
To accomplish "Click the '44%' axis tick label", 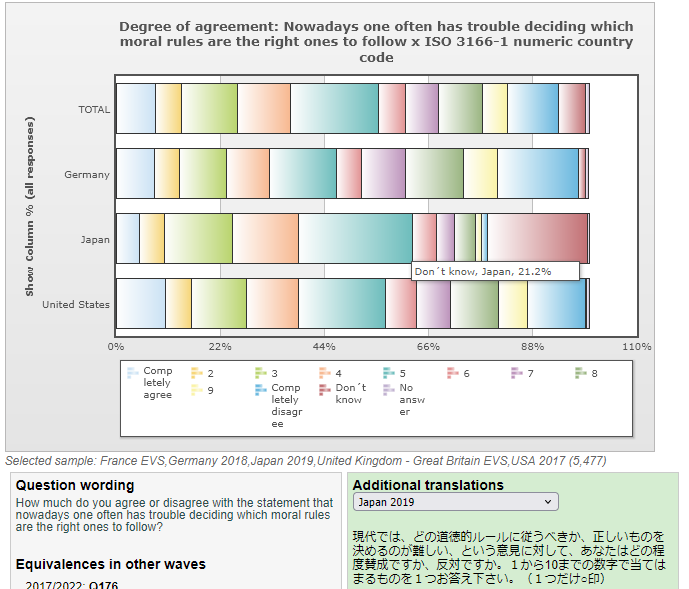I will pos(324,346).
